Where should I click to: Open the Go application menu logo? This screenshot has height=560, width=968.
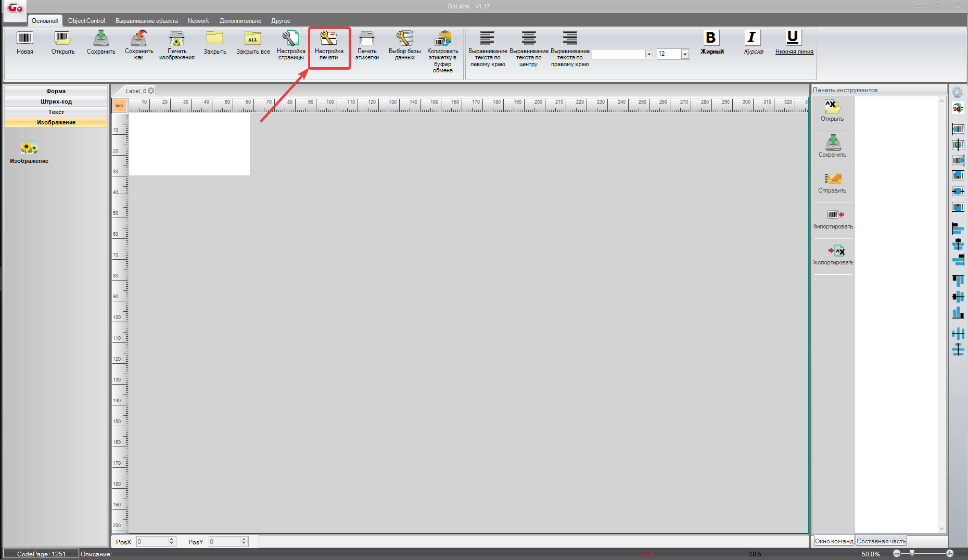[x=15, y=9]
